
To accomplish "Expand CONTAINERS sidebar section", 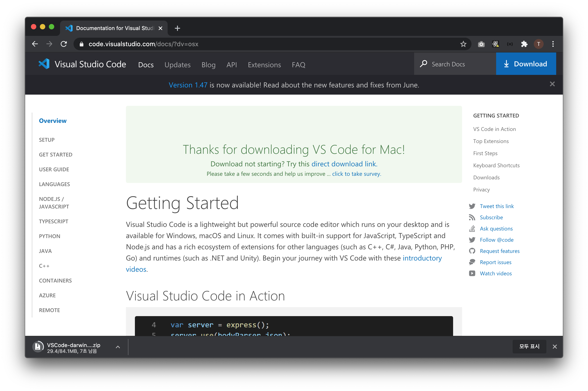I will point(55,280).
